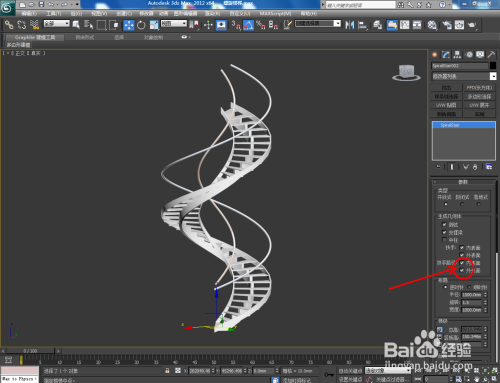Toggle the 支撑梁 checkbox
500x383 pixels.
[444, 232]
